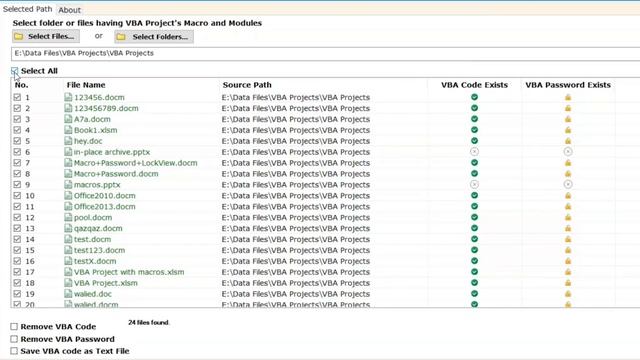Click the green VBA code check for test.docm
Image resolution: width=640 pixels, height=360 pixels.
coord(474,239)
